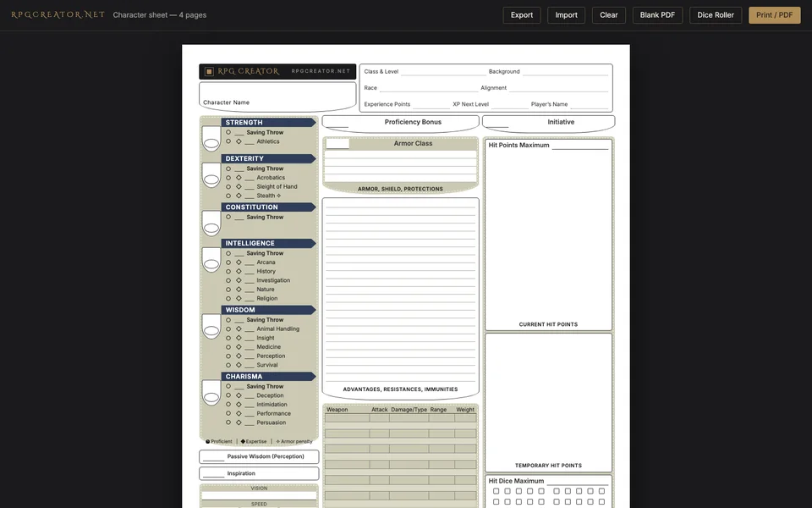Click the Charisma score shield
This screenshot has width=812, height=508.
[x=211, y=393]
